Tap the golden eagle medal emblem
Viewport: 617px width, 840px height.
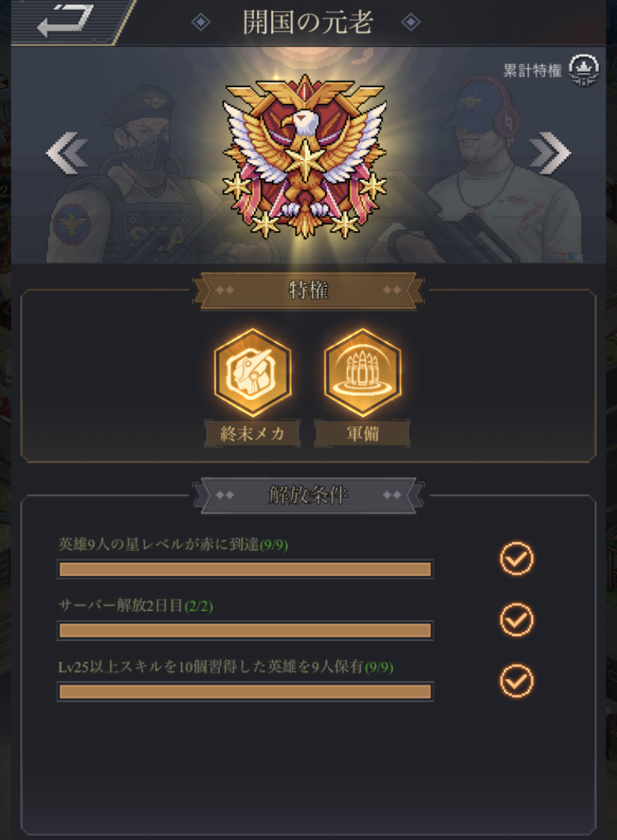305,157
